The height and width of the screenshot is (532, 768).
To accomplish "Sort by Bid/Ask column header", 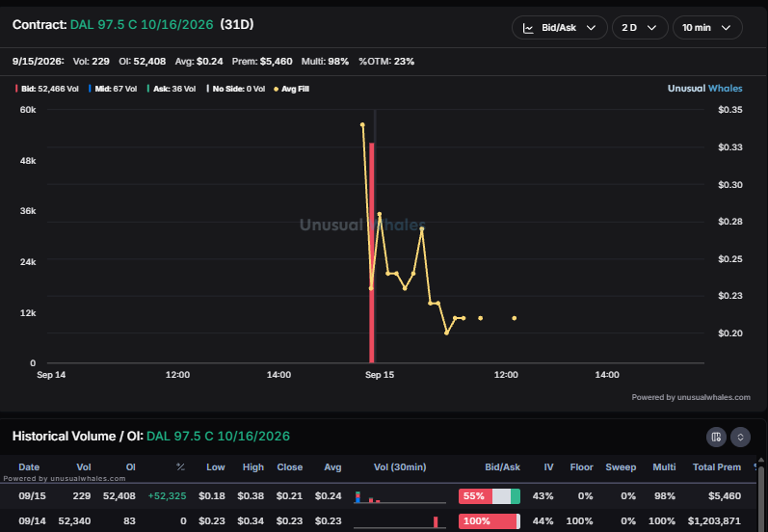I will pyautogui.click(x=503, y=466).
